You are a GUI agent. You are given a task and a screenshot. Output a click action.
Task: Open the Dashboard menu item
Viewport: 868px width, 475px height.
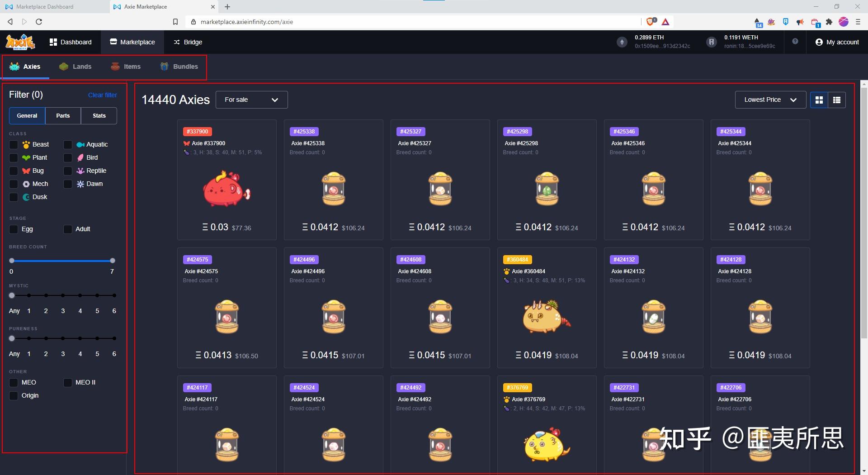(x=71, y=42)
